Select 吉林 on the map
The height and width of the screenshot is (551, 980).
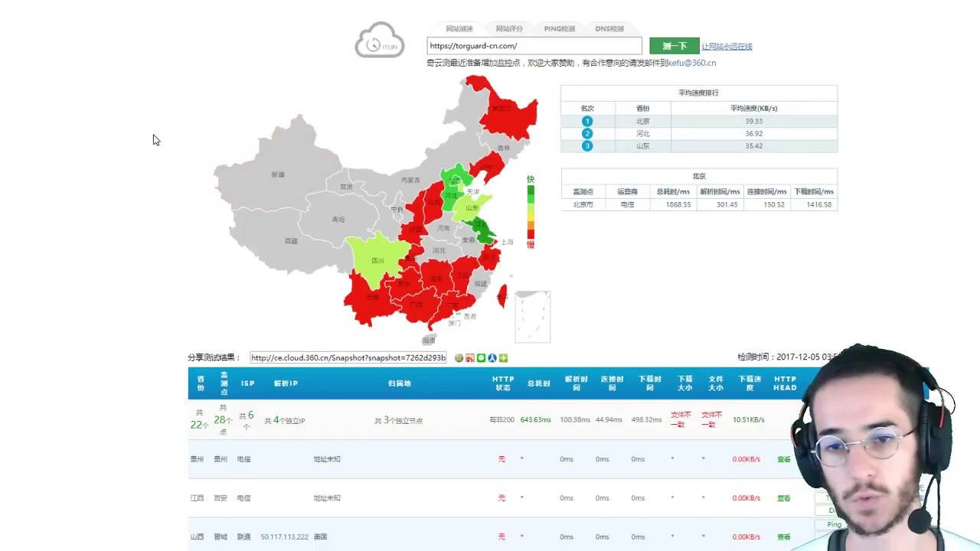[x=504, y=148]
